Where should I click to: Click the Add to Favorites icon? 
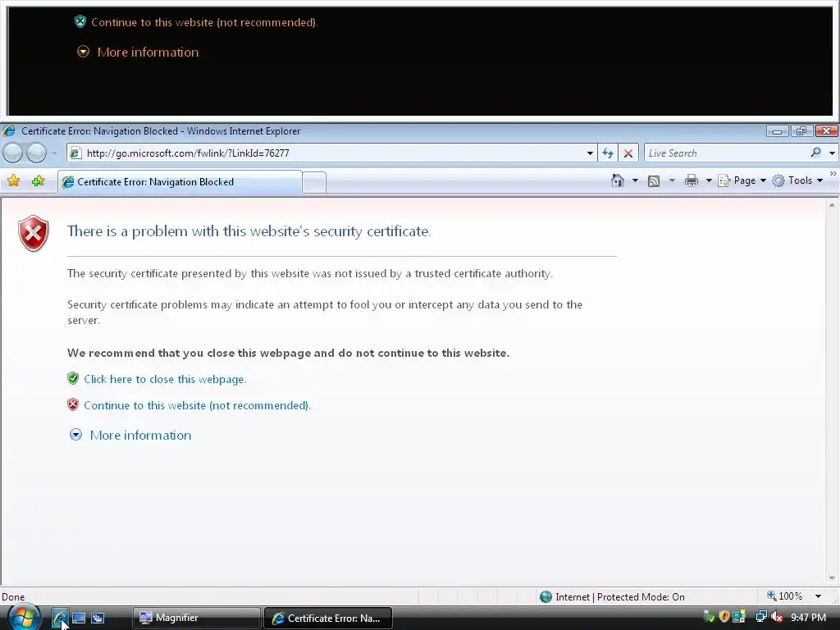[x=38, y=181]
